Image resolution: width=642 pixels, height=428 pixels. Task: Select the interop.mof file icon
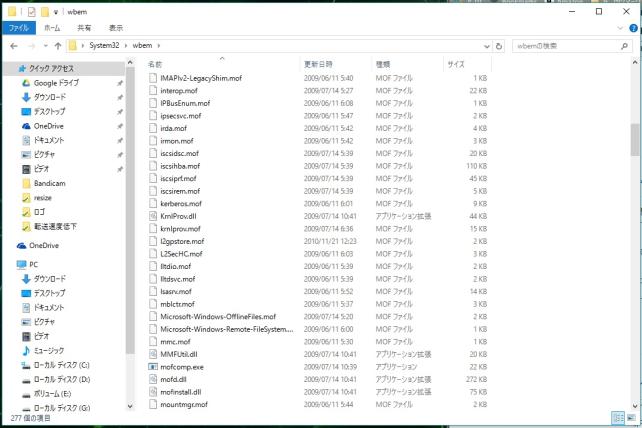point(153,91)
